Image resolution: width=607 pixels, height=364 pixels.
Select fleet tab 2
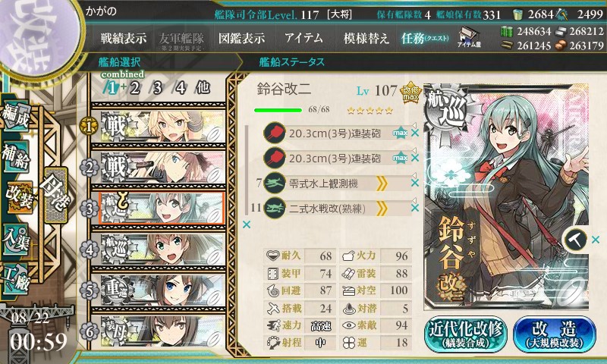[x=135, y=88]
